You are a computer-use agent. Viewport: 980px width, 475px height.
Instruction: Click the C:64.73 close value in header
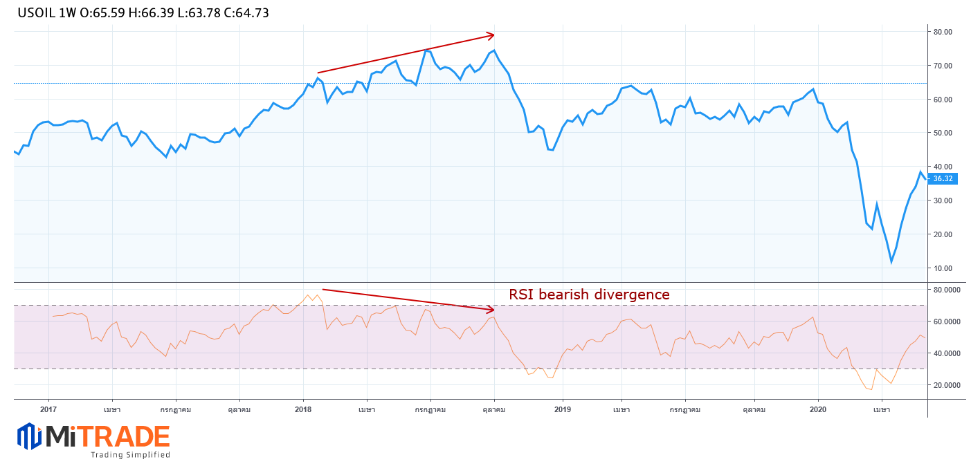pyautogui.click(x=246, y=13)
